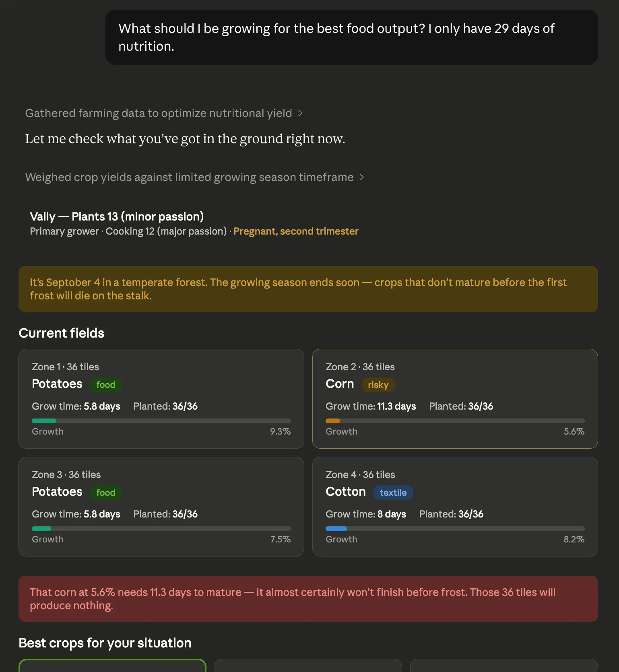619x672 pixels.
Task: Expand the "Weighed crop yields" chevron arrow
Action: pos(362,177)
